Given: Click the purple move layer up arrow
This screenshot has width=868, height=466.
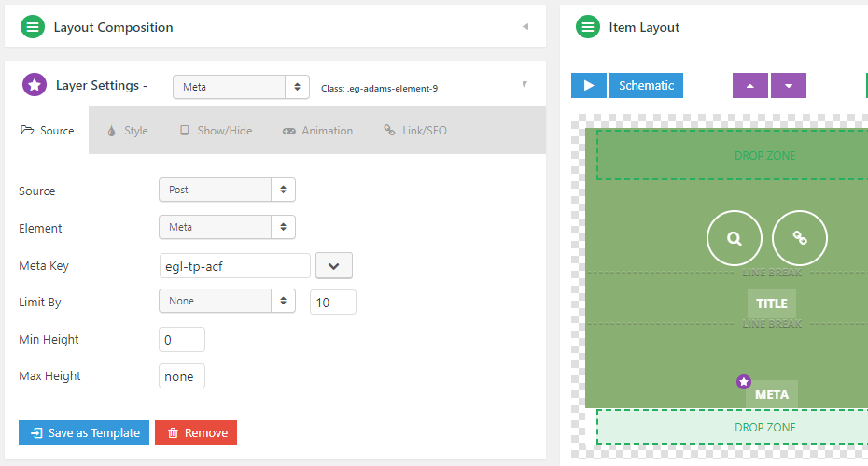Looking at the screenshot, I should pyautogui.click(x=750, y=85).
